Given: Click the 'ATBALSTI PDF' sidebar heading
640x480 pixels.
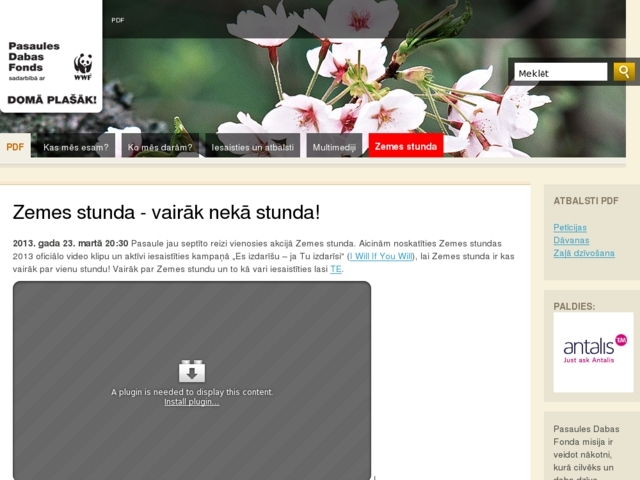Looking at the screenshot, I should (586, 200).
